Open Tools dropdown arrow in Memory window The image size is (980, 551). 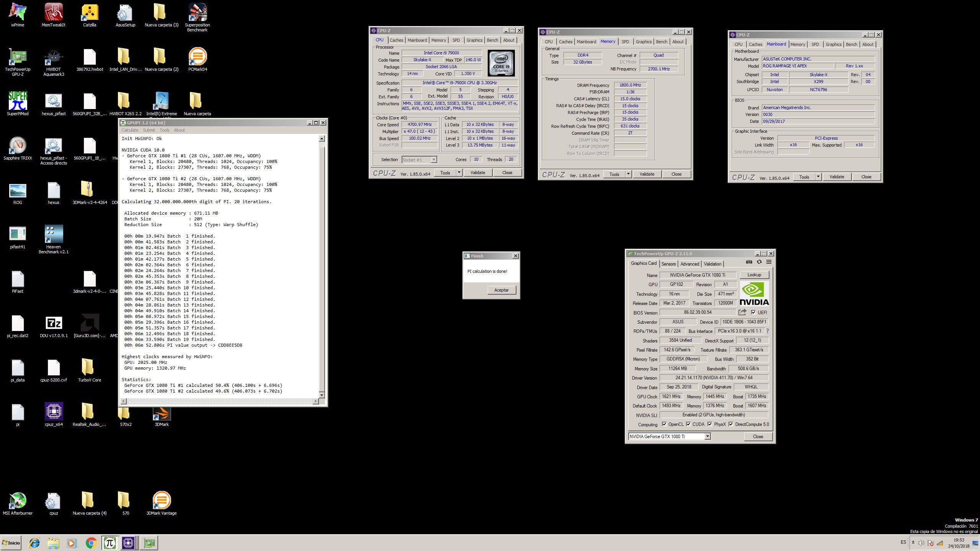click(x=628, y=174)
